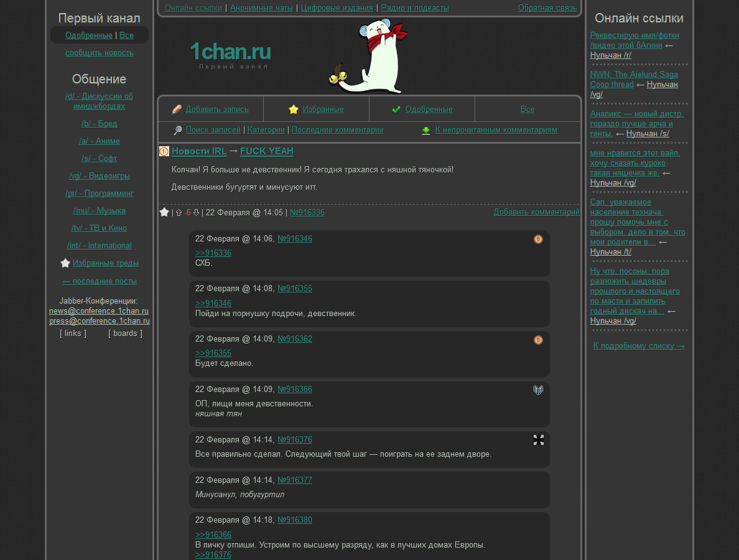Viewport: 739px width, 560px height.
Task: Open the /b/ - Бред board
Action: [100, 123]
